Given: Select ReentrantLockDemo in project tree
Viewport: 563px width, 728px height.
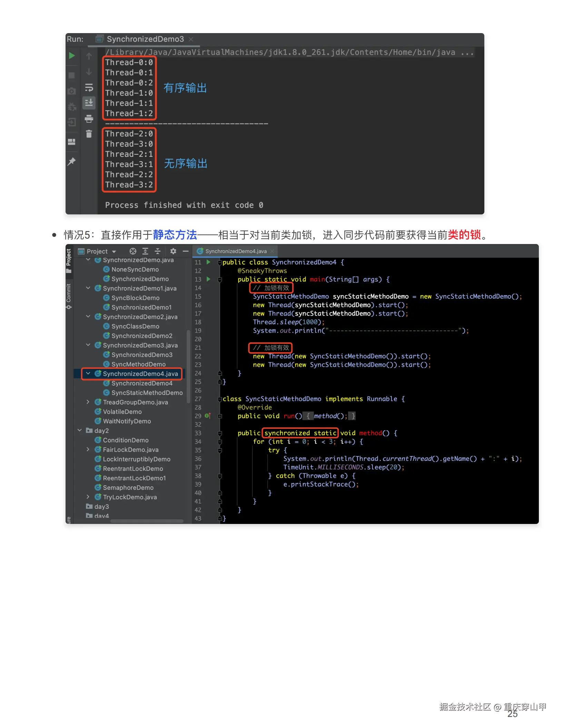Looking at the screenshot, I should [x=129, y=468].
